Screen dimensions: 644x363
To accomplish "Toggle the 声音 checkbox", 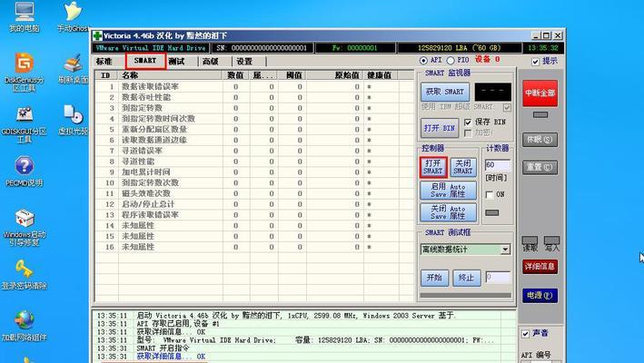I will 525,333.
